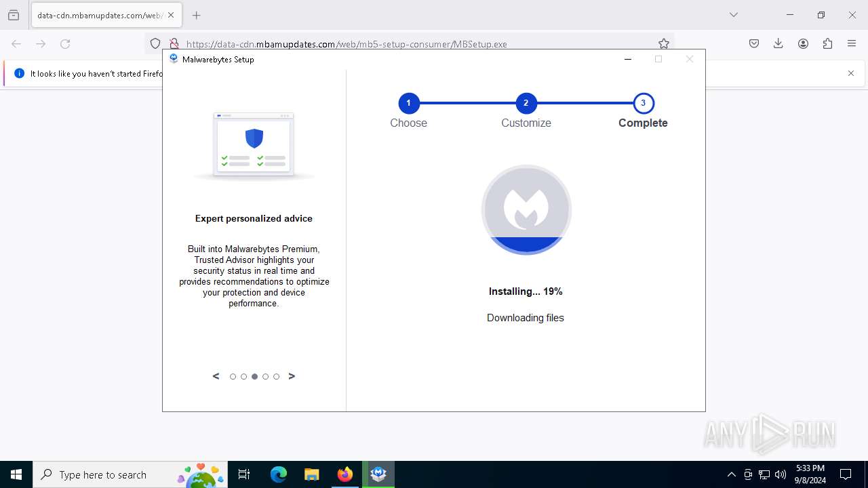This screenshot has width=868, height=488.
Task: Click the 'Installing... 19%' text
Action: pyautogui.click(x=526, y=291)
